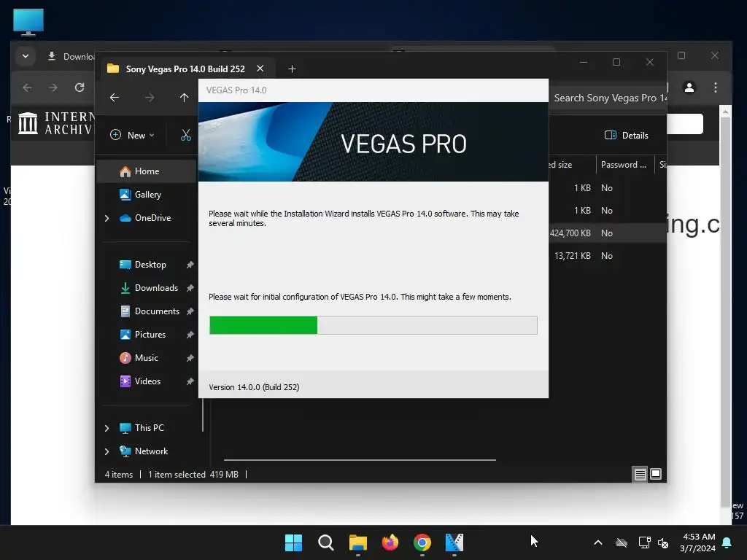Unpin Desktop using its pin icon

190,265
